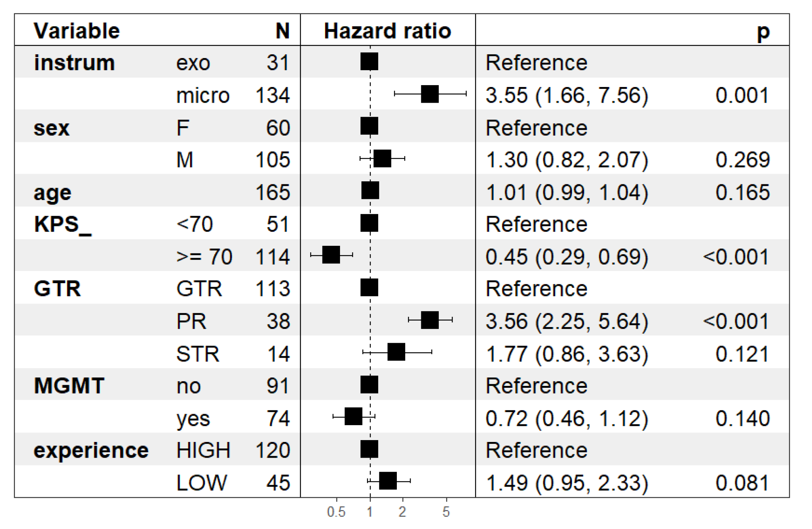Screen dimensions: 812x529
Task: Click the instrum variable label
Action: 74,63
